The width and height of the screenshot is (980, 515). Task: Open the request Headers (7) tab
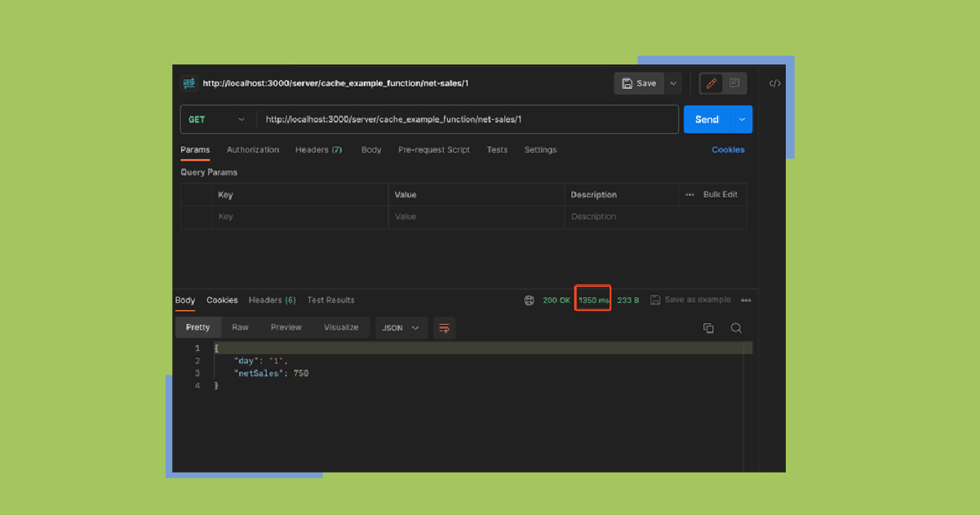pos(318,150)
